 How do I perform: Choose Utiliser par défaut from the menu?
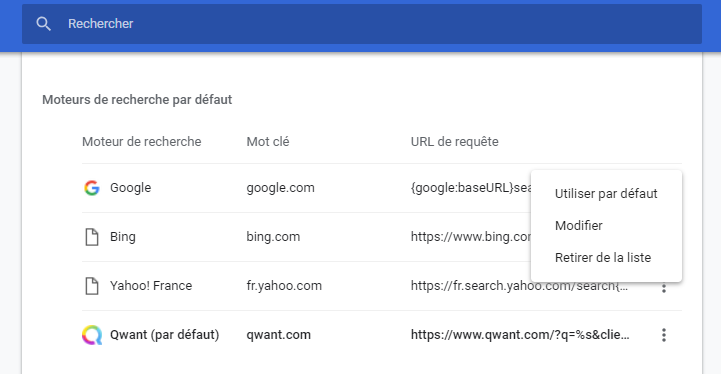click(x=606, y=194)
